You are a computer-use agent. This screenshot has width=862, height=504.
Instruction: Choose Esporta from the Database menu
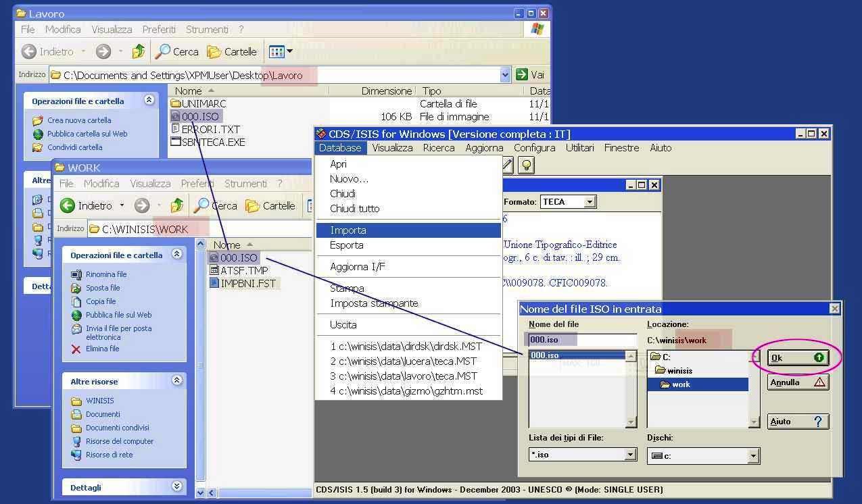tap(408, 245)
